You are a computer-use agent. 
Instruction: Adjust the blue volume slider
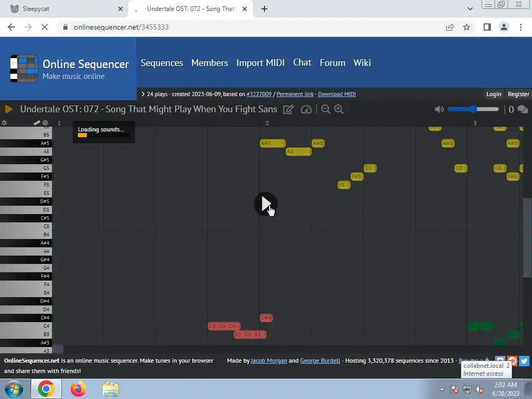click(473, 109)
